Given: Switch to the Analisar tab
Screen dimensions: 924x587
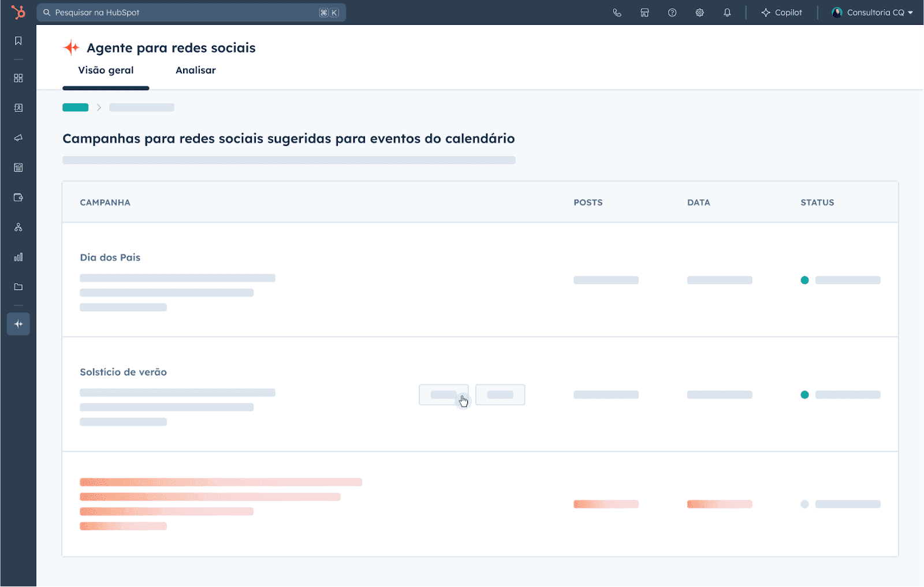Looking at the screenshot, I should [x=196, y=70].
